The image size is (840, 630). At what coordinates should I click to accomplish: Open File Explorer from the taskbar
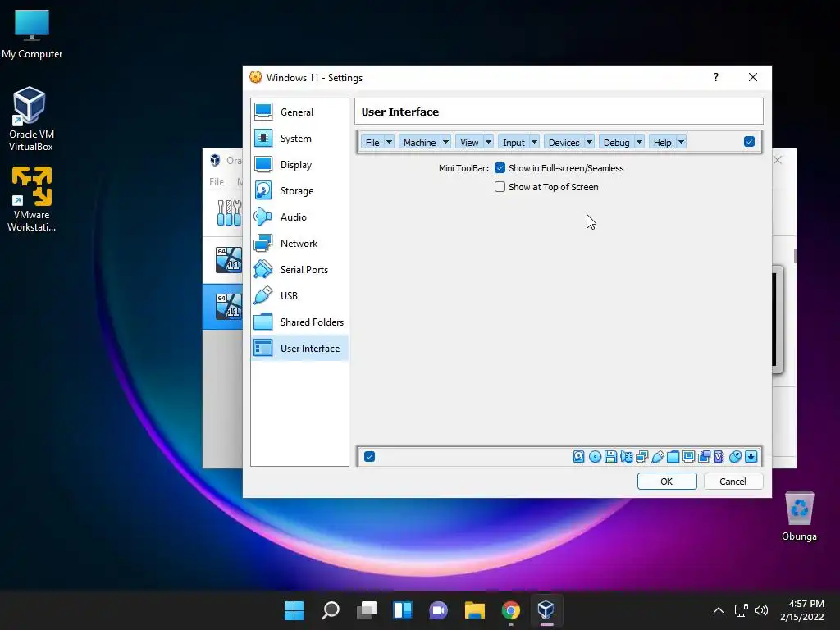(475, 610)
